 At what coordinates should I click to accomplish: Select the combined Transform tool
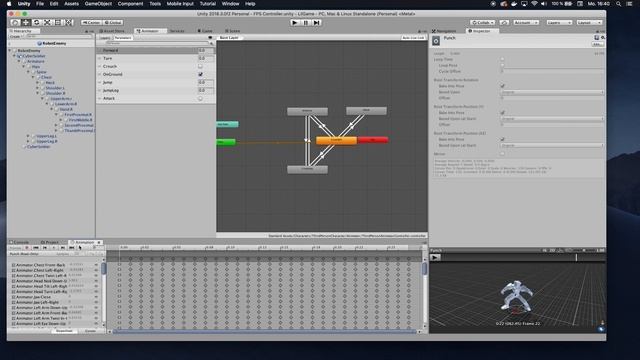(x=69, y=22)
